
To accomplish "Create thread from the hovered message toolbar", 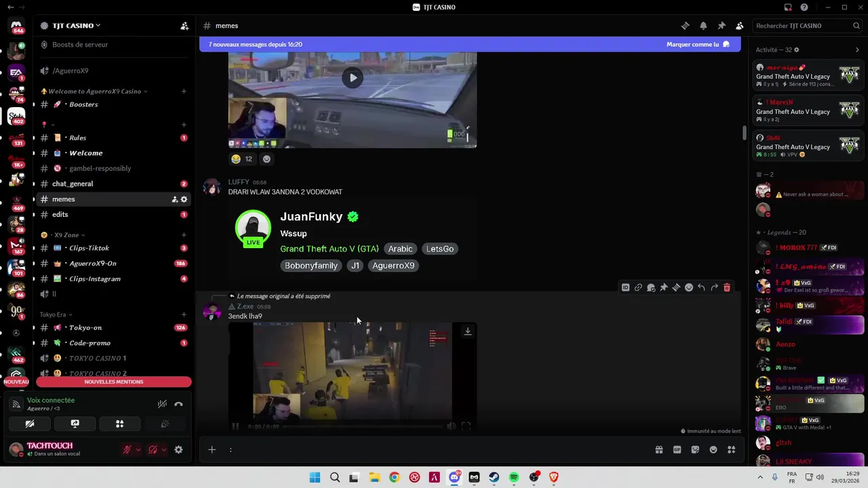I will click(x=676, y=287).
